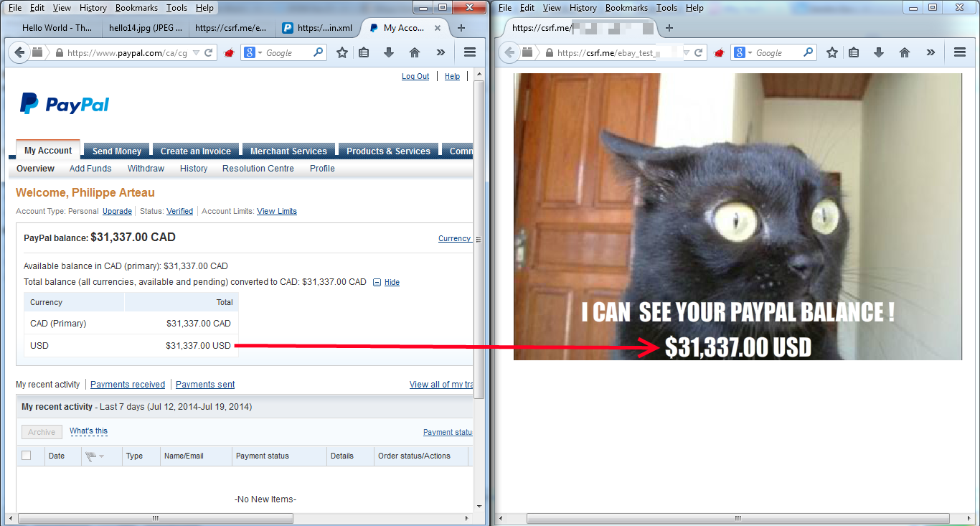980x526 pixels.
Task: Click the Upgrade account type link
Action: click(x=117, y=211)
